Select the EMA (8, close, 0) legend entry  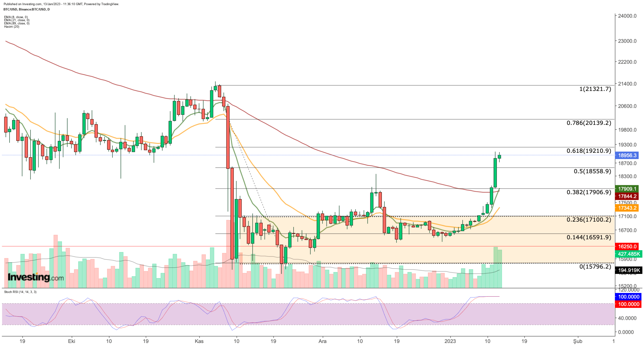pyautogui.click(x=16, y=17)
